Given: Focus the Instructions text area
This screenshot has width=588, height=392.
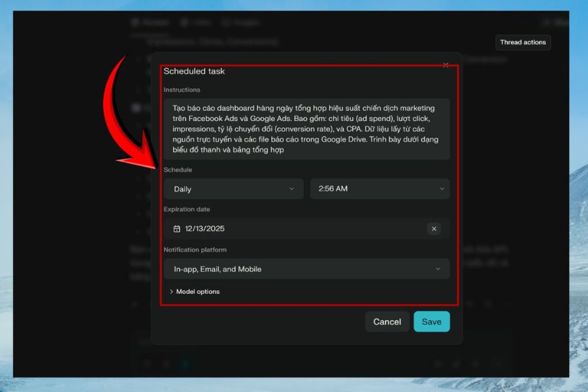Looking at the screenshot, I should (306, 129).
